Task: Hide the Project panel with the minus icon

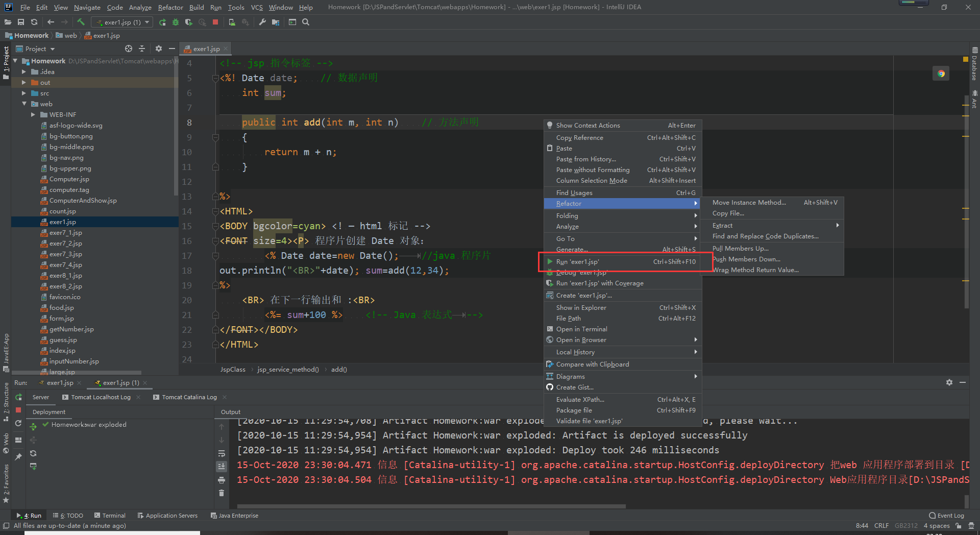Action: 172,48
